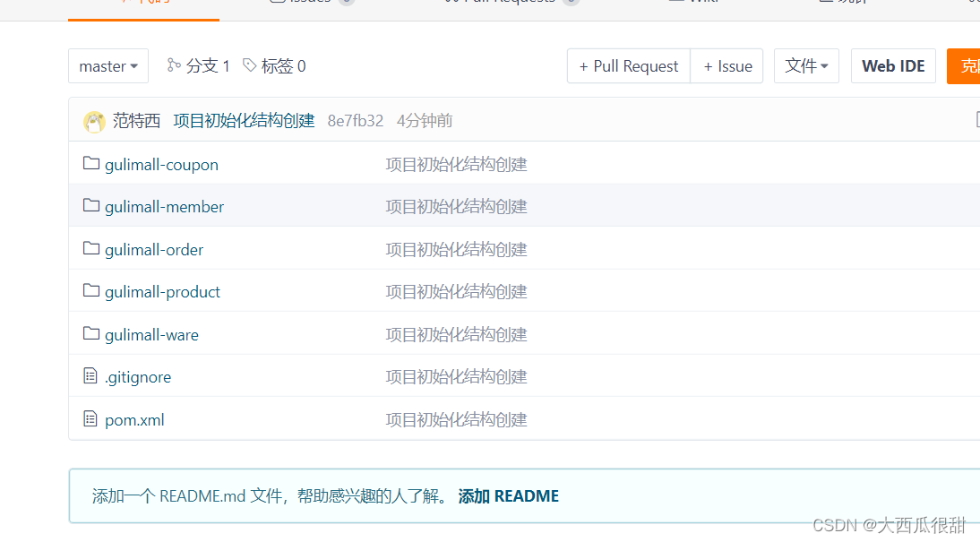
Task: Open the master branch dropdown
Action: pyautogui.click(x=108, y=65)
